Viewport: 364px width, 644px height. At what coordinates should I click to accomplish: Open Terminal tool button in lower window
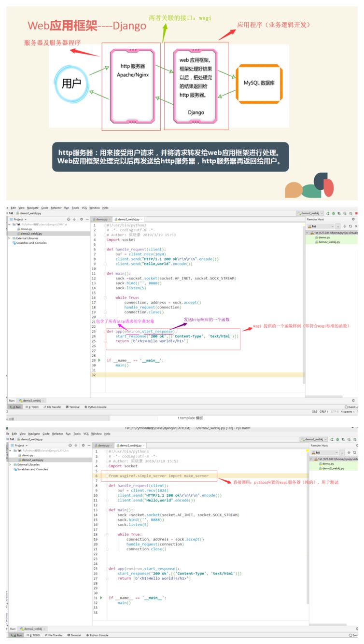click(x=74, y=635)
